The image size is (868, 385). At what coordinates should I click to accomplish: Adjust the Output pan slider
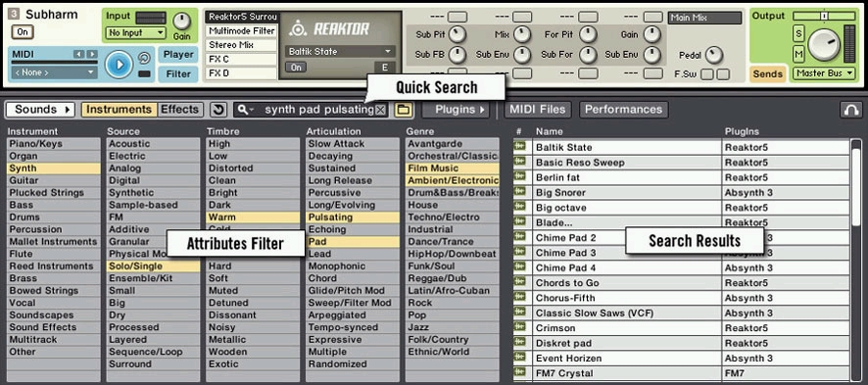click(x=824, y=16)
